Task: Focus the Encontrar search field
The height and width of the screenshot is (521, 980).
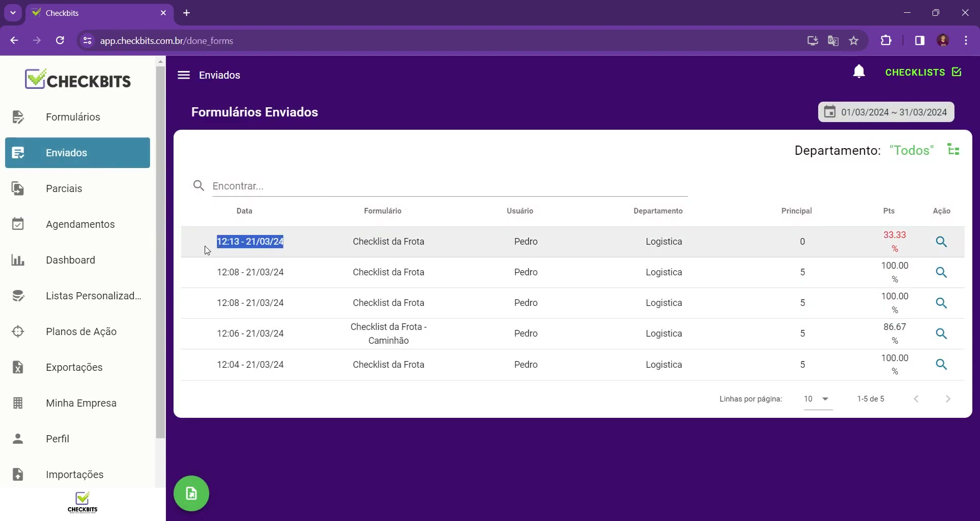Action: [449, 186]
